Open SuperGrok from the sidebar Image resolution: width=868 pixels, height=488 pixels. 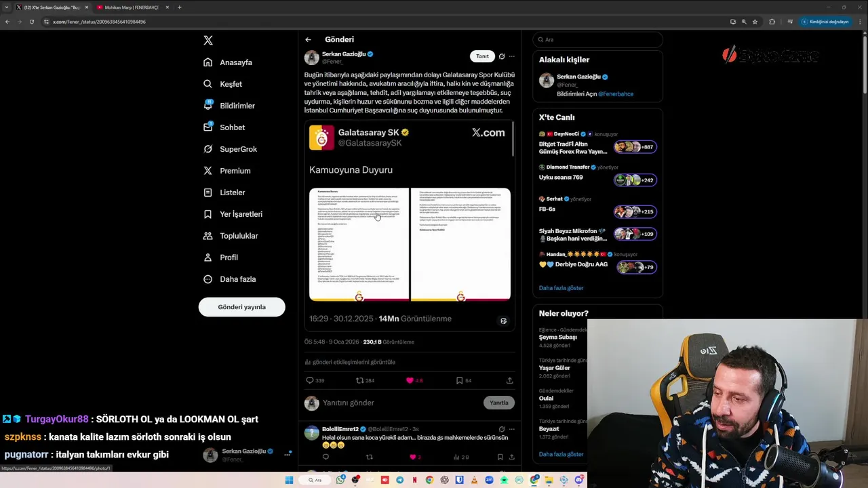click(230, 149)
